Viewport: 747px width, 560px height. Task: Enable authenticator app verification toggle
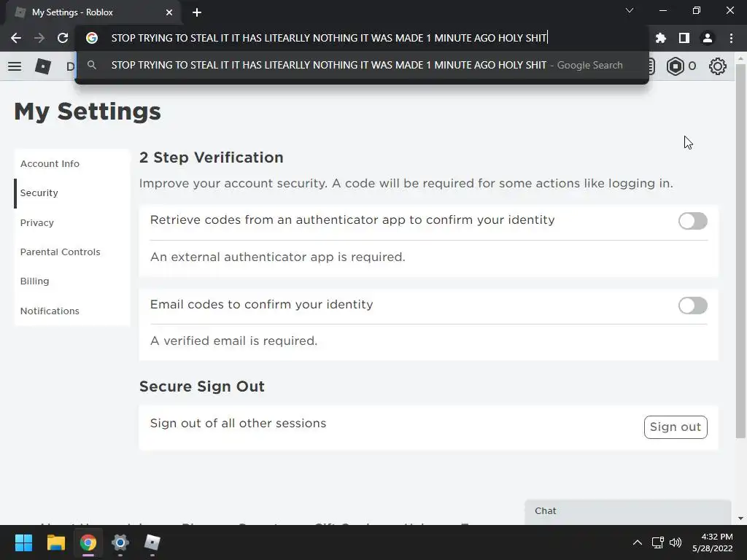click(x=692, y=221)
